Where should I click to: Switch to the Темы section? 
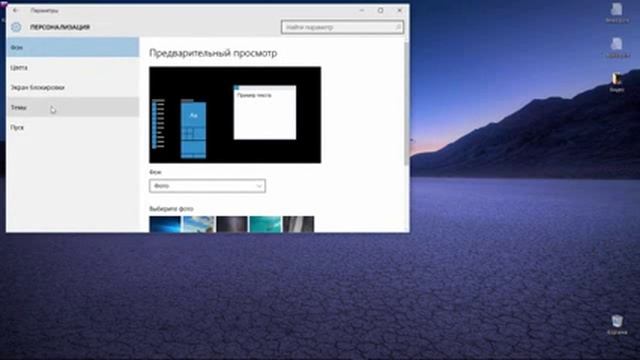tap(73, 107)
